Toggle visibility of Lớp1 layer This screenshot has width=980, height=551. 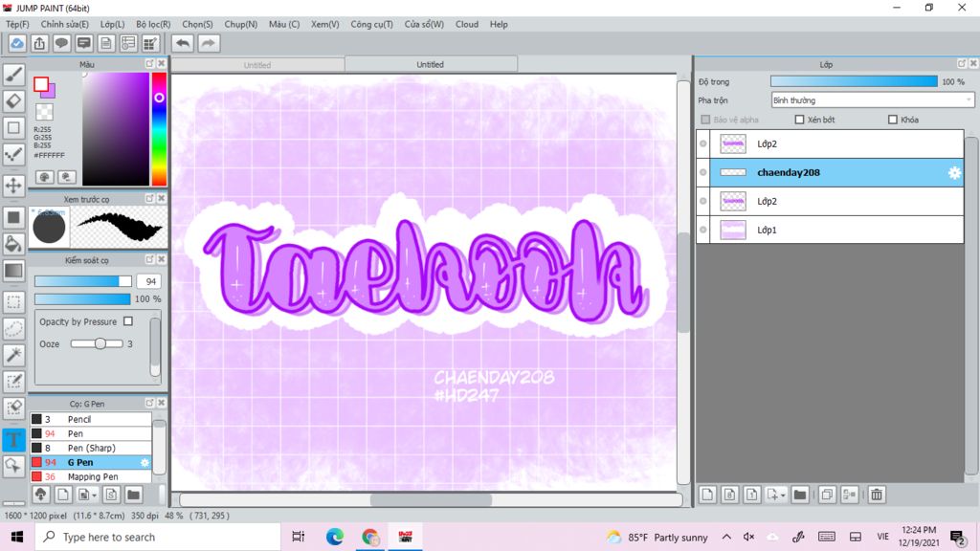(x=703, y=230)
